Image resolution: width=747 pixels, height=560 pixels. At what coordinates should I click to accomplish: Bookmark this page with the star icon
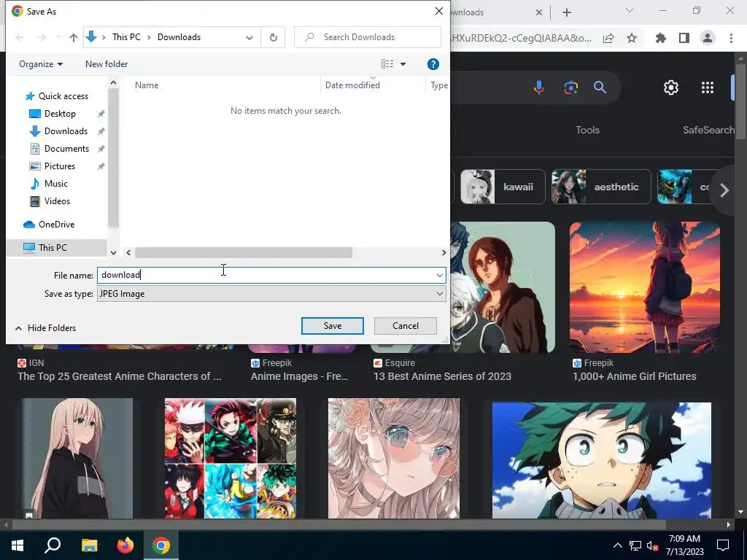(632, 38)
